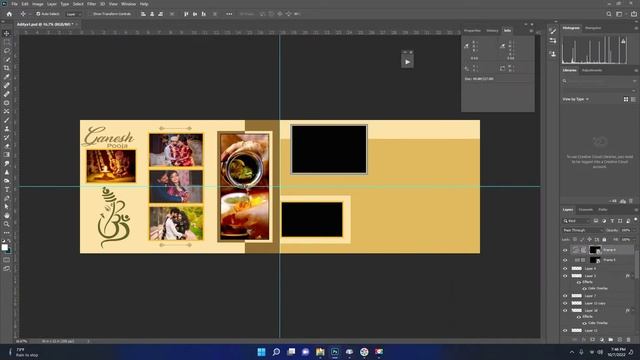Select the Crop tool
The width and height of the screenshot is (640, 360).
coord(7,68)
